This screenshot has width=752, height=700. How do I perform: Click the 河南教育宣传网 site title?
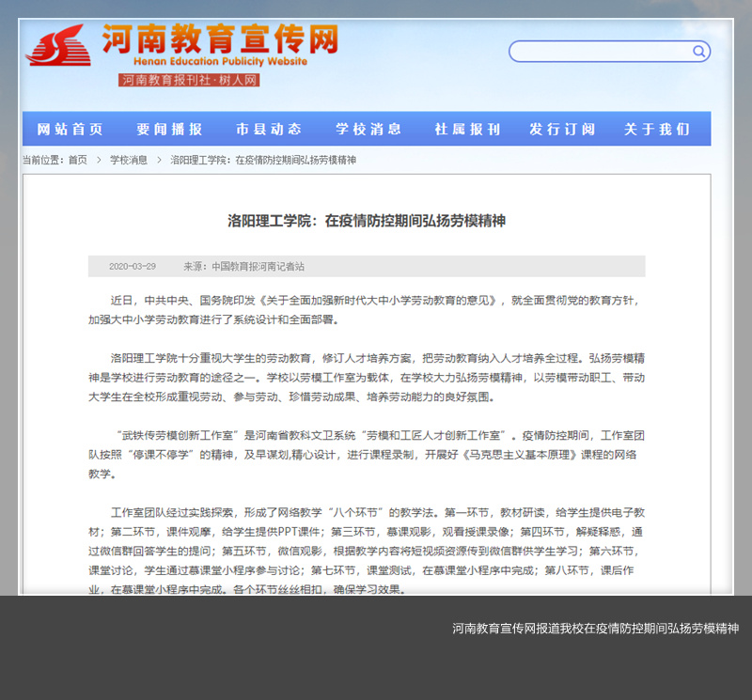click(219, 39)
